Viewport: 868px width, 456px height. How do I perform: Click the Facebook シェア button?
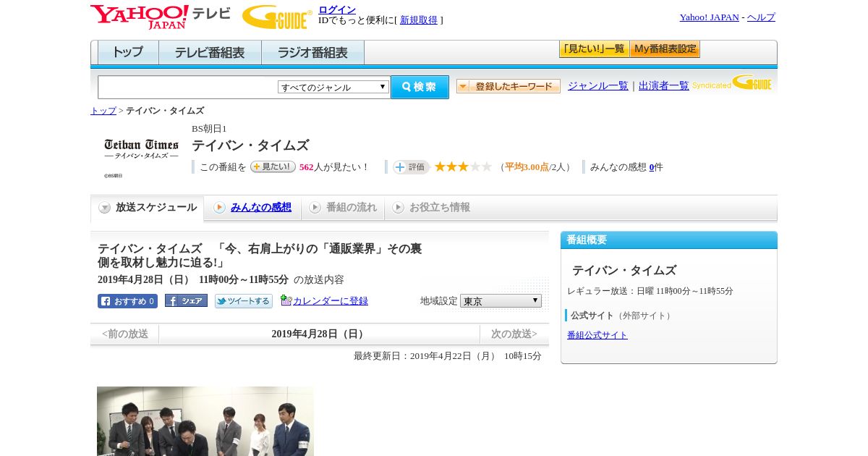pyautogui.click(x=186, y=300)
